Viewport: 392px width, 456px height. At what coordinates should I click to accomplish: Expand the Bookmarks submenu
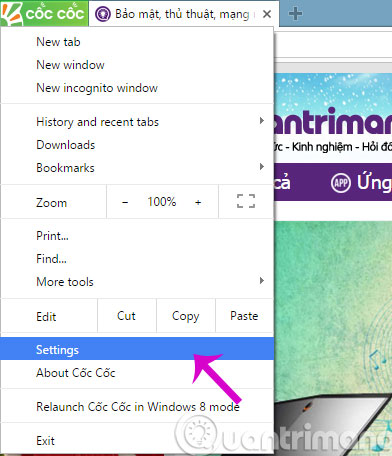(137, 168)
